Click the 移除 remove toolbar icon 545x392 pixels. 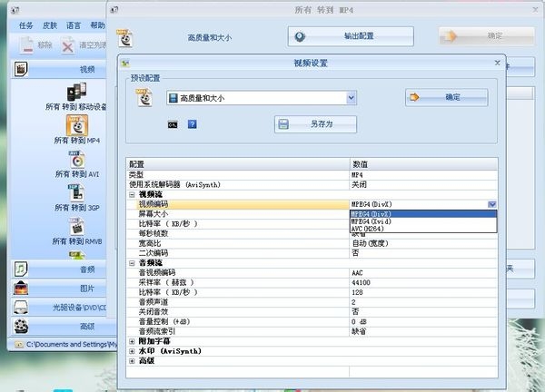[25, 44]
